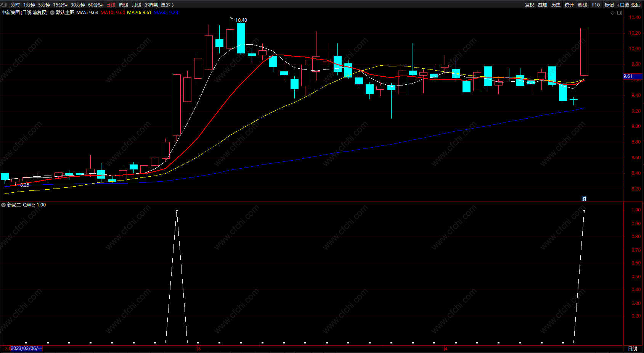Image resolution: width=644 pixels, height=353 pixels.
Task: Switch to the 月线 monthly chart tab
Action: 137,5
